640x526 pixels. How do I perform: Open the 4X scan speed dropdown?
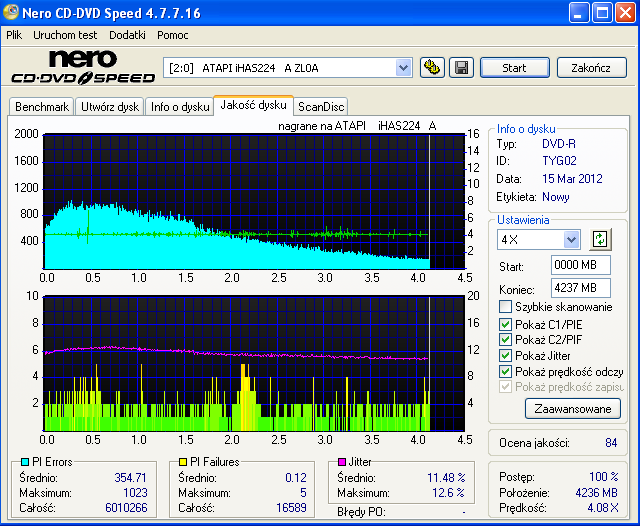pyautogui.click(x=571, y=240)
